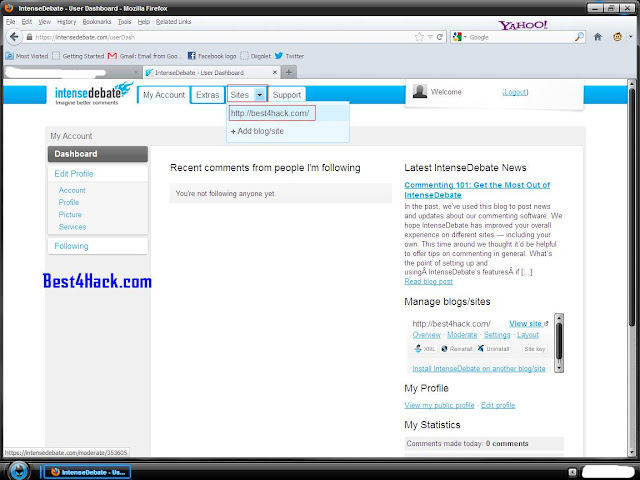Click the intensedebate logo
The height and width of the screenshot is (480, 640).
(93, 93)
